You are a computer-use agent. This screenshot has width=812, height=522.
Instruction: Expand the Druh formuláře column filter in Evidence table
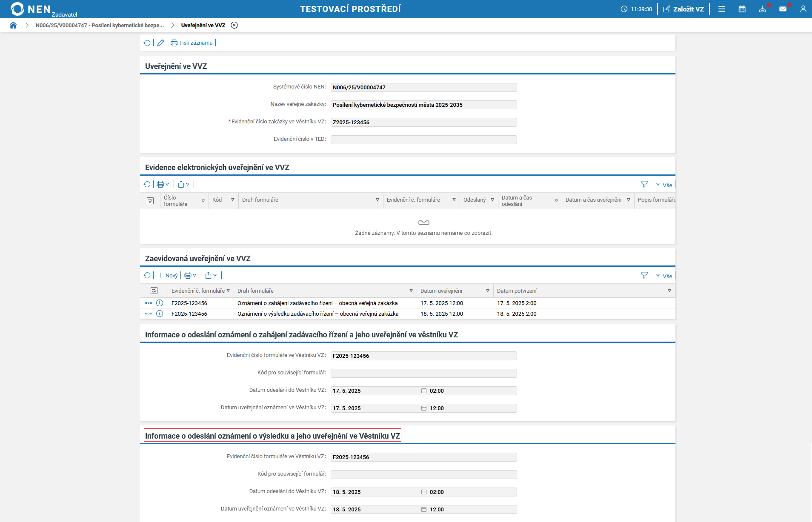pos(377,200)
